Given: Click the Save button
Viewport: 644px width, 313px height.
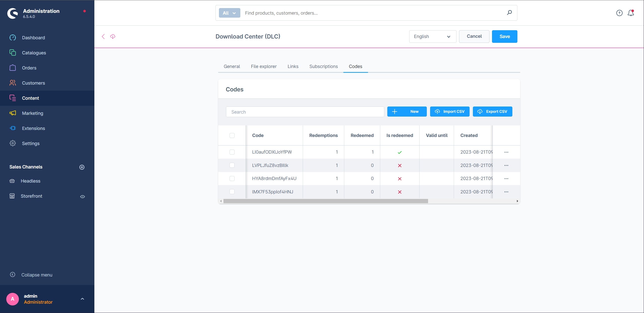Looking at the screenshot, I should (504, 37).
